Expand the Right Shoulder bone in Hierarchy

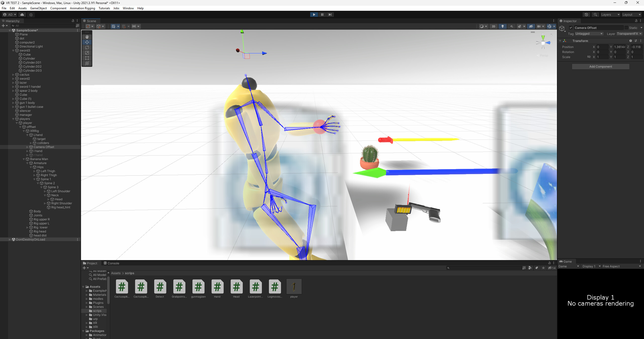[x=45, y=203]
